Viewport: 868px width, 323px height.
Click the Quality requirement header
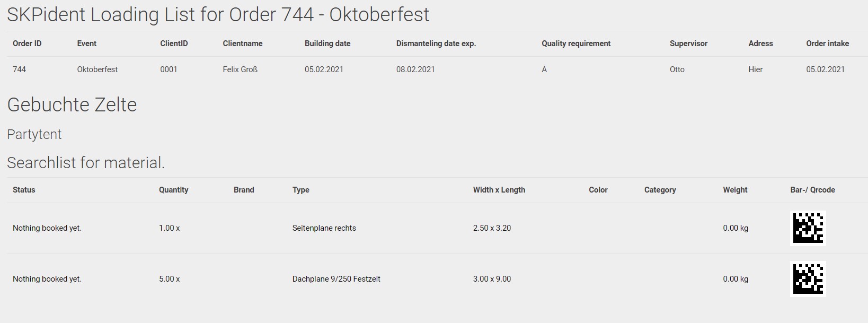click(575, 43)
